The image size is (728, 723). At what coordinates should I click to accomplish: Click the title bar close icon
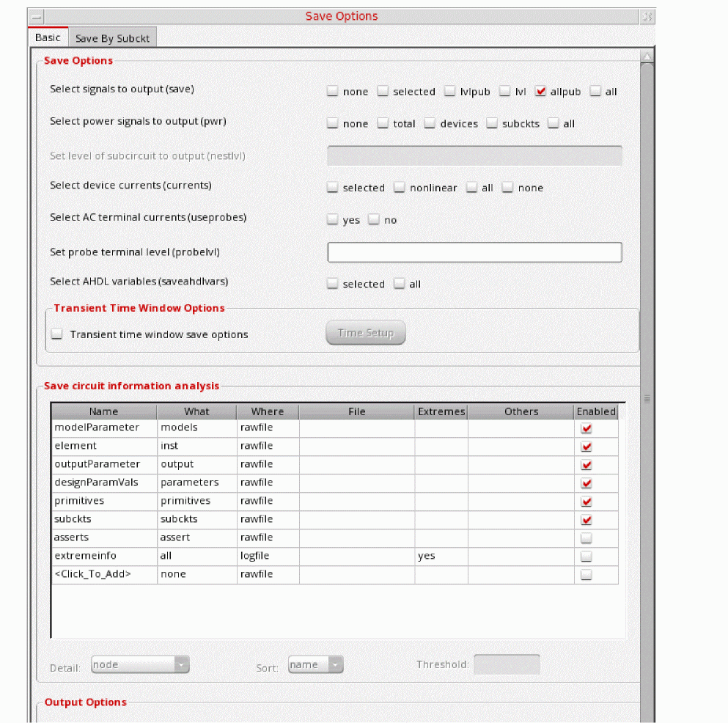click(x=647, y=16)
